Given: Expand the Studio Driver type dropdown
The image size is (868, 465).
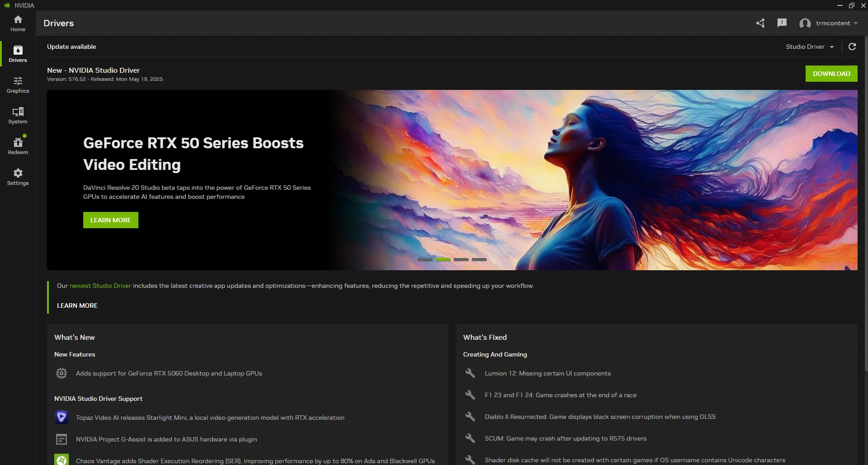Looking at the screenshot, I should (810, 47).
